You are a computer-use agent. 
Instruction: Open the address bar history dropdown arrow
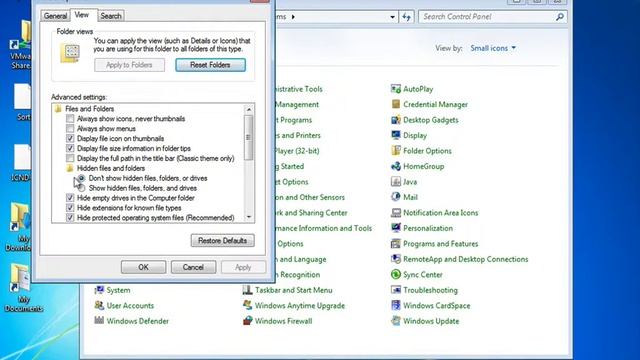point(392,17)
